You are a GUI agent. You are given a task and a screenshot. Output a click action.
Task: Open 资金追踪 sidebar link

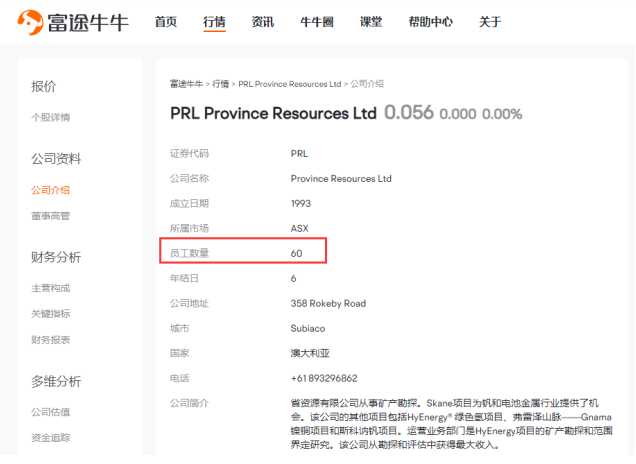point(51,438)
